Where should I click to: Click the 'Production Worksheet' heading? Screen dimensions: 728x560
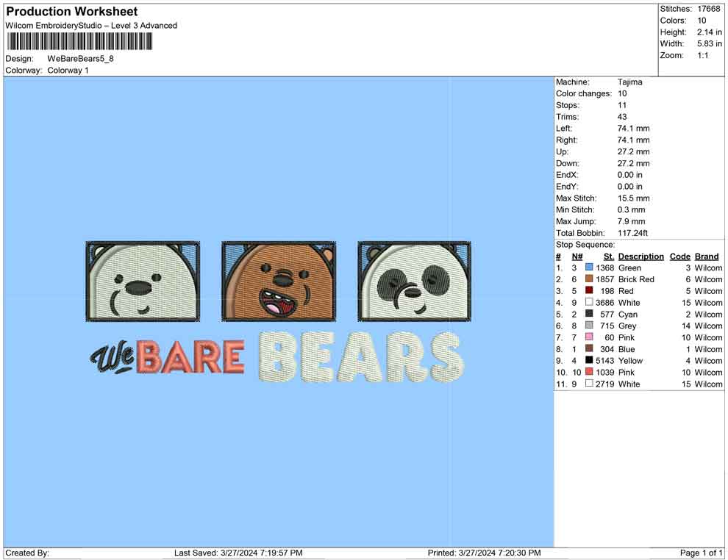72,12
